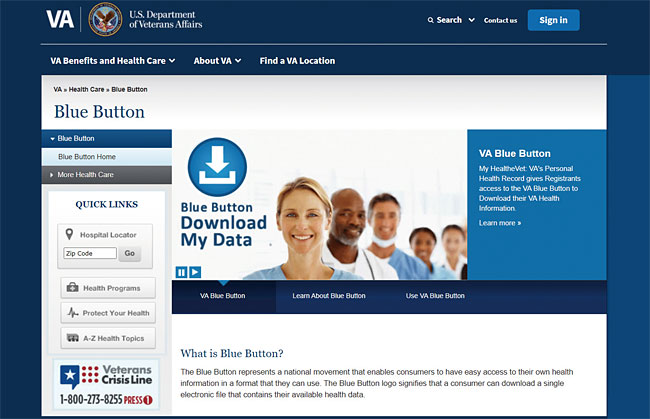Open the A-Z Health Topics quick link
Viewport: 650px width, 419px height.
[x=108, y=338]
